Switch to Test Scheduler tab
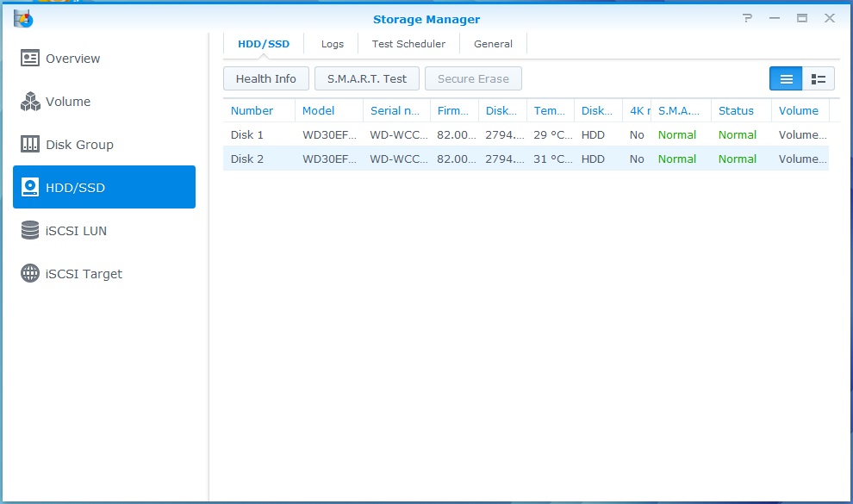 pyautogui.click(x=408, y=44)
